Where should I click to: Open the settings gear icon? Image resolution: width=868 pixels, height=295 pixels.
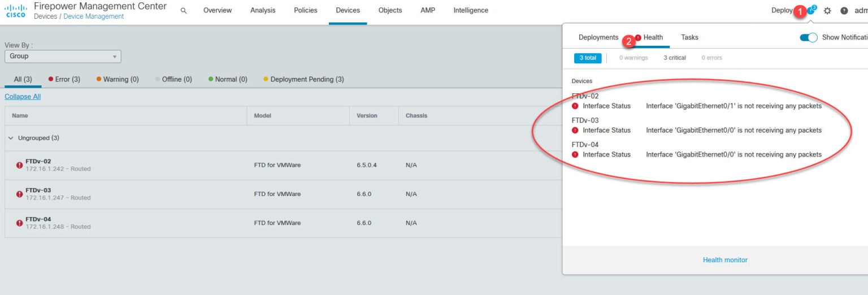click(x=827, y=11)
